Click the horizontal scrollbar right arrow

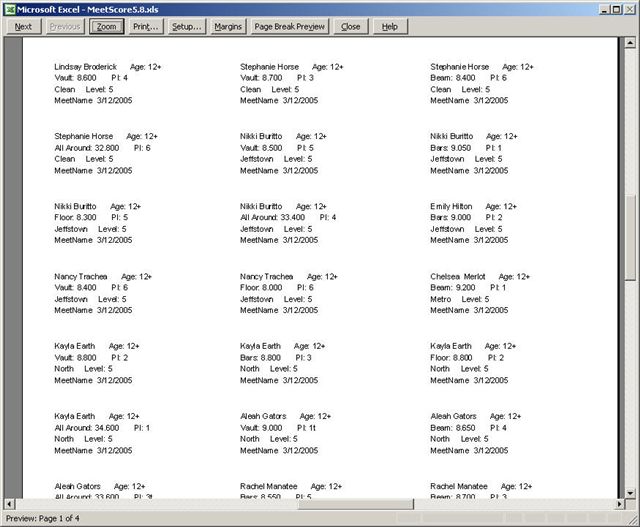pos(620,504)
